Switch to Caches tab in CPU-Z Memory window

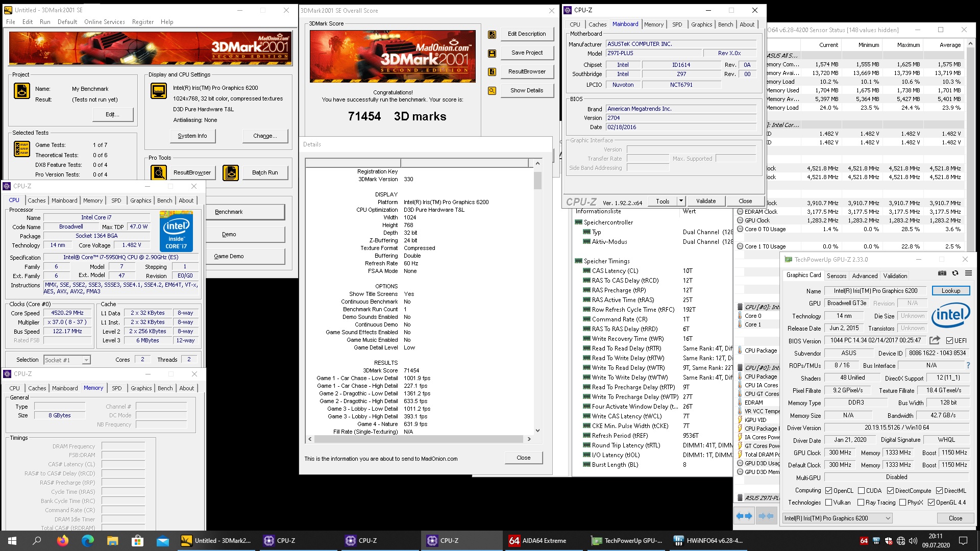point(37,388)
